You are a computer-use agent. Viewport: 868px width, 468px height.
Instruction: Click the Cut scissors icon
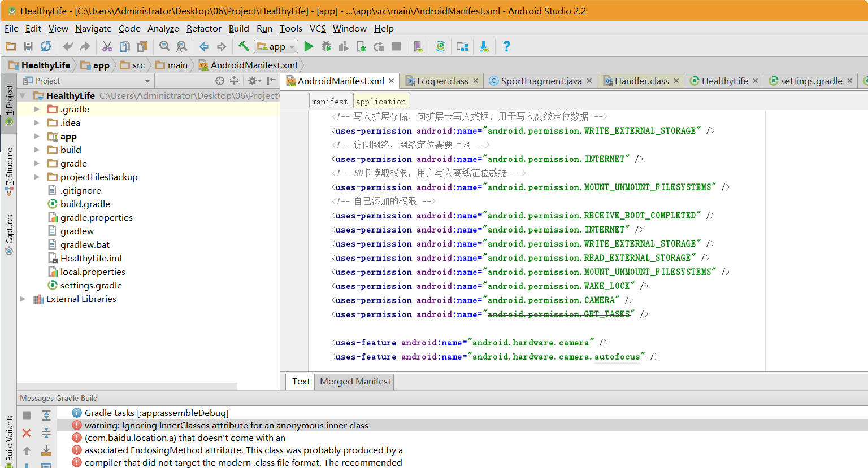pyautogui.click(x=107, y=46)
